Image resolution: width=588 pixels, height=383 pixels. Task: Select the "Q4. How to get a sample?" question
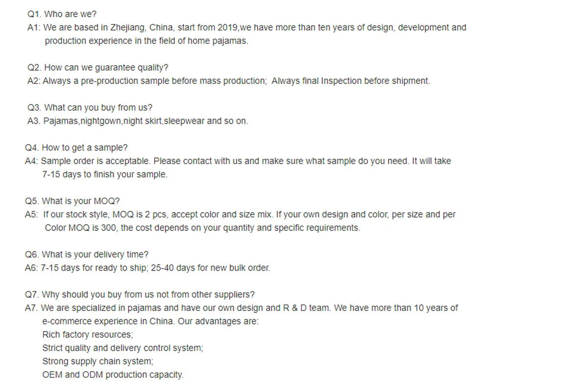(x=76, y=148)
